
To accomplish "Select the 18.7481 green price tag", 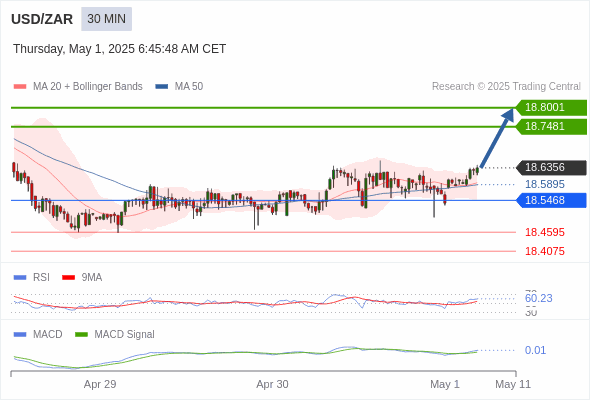I will coord(551,126).
